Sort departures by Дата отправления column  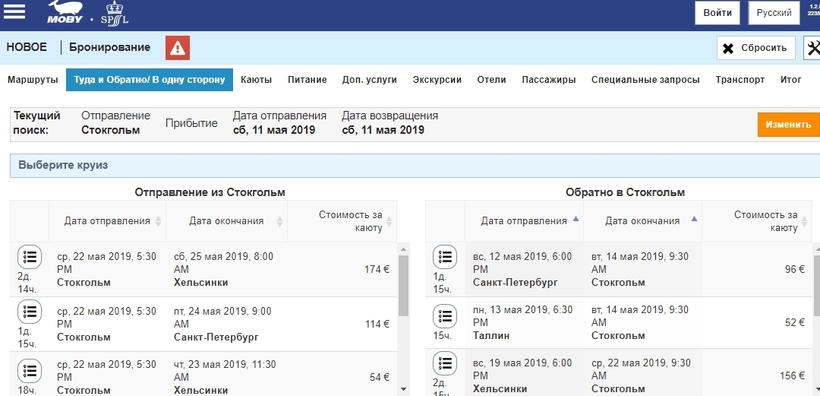(107, 221)
